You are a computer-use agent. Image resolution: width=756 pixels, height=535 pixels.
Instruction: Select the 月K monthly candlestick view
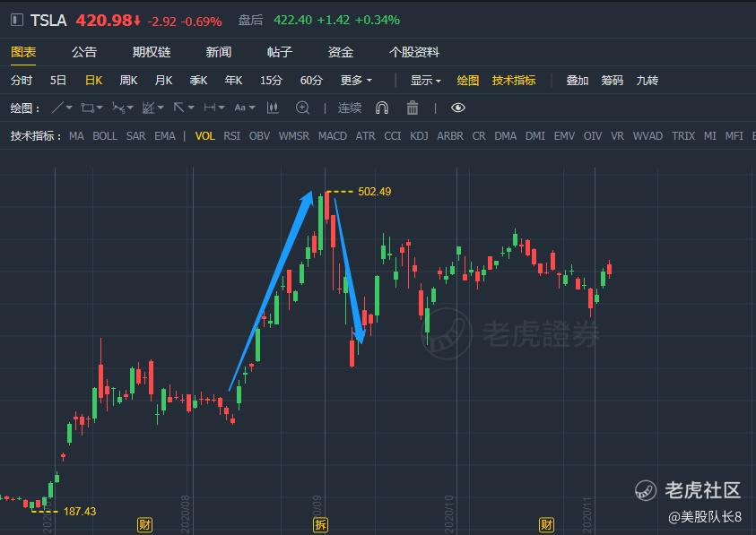tap(163, 80)
